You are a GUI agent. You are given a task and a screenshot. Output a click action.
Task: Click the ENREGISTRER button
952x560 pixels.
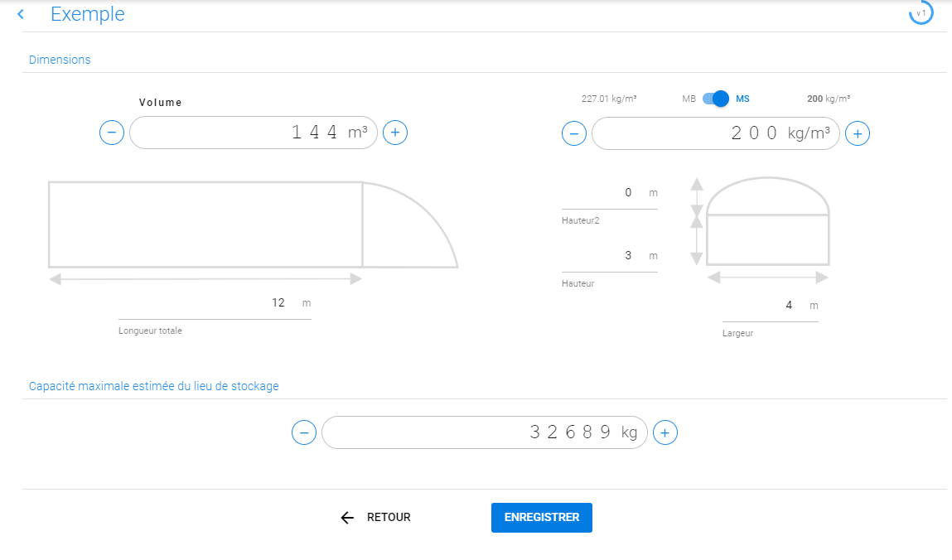[542, 518]
